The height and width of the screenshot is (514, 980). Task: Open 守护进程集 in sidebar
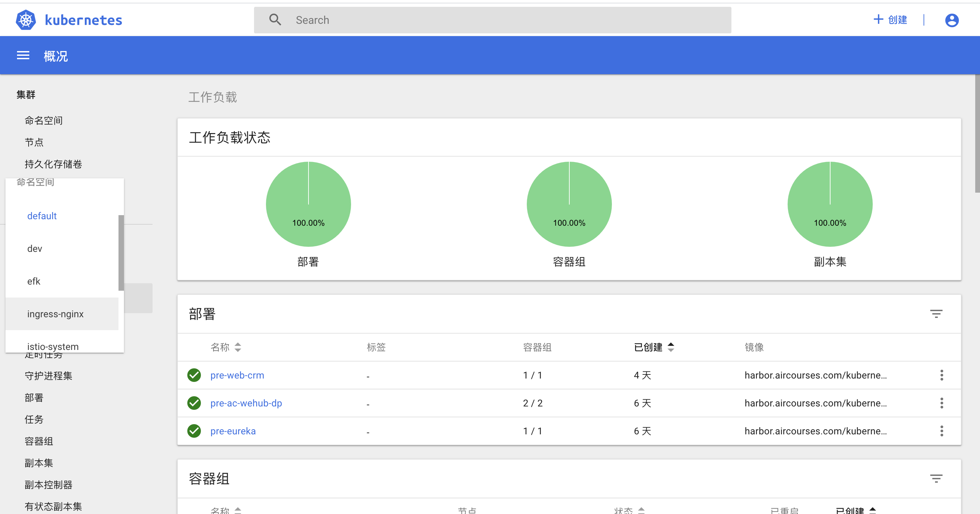48,376
